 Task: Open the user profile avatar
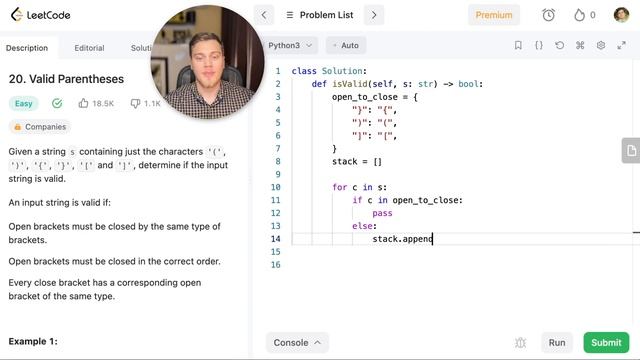(x=621, y=15)
